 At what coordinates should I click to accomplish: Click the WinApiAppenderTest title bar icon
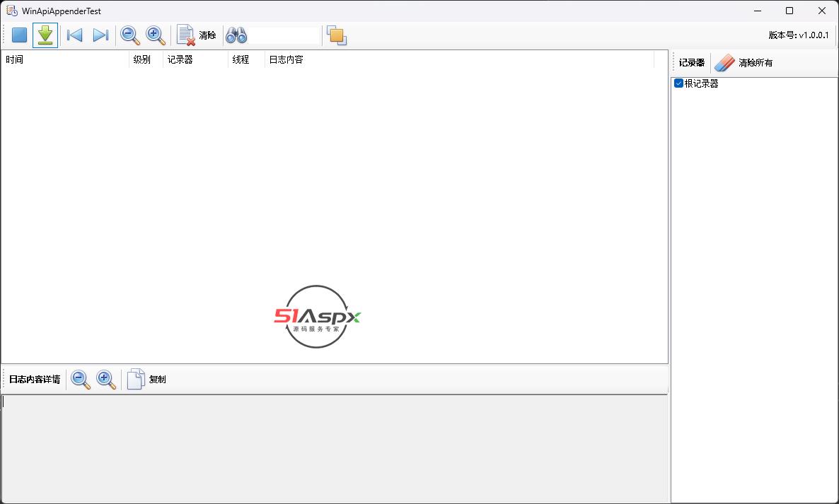[x=12, y=11]
